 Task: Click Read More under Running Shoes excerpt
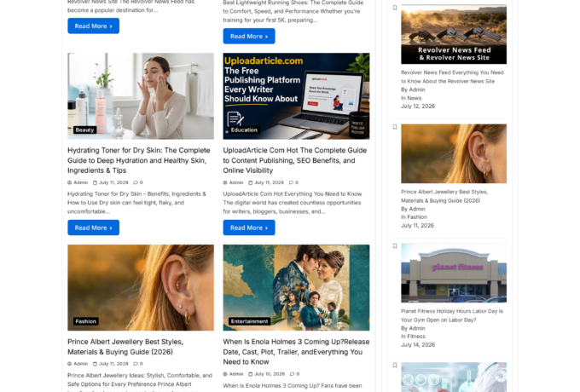point(249,36)
